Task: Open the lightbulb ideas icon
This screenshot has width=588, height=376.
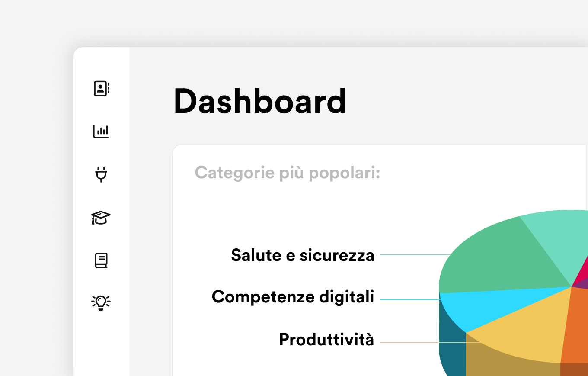Action: tap(101, 303)
